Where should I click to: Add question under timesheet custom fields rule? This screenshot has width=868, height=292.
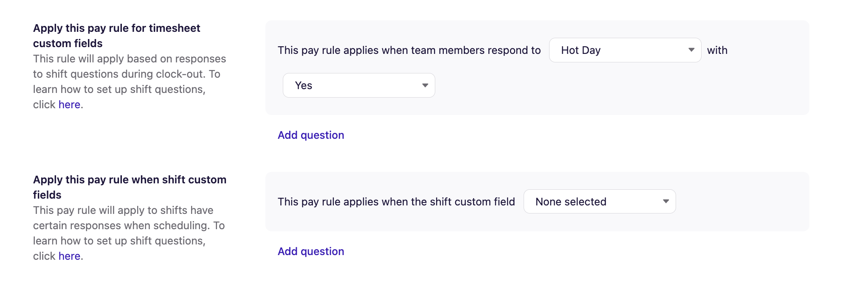pos(311,135)
